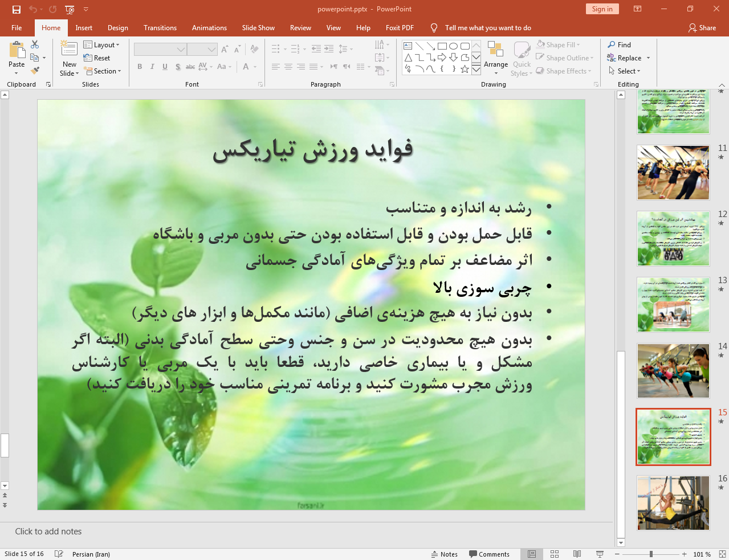Start Slide Show from status bar icon
This screenshot has height=560, width=729.
(x=600, y=554)
